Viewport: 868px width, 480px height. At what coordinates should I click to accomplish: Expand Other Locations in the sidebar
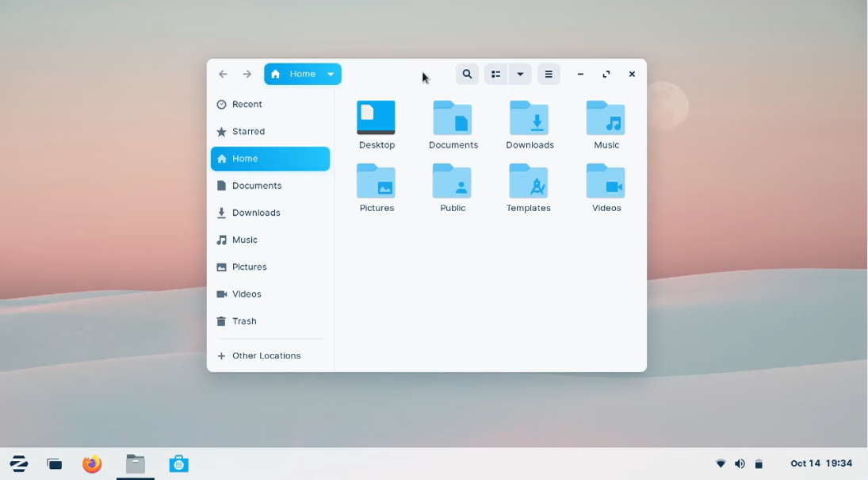pyautogui.click(x=266, y=356)
